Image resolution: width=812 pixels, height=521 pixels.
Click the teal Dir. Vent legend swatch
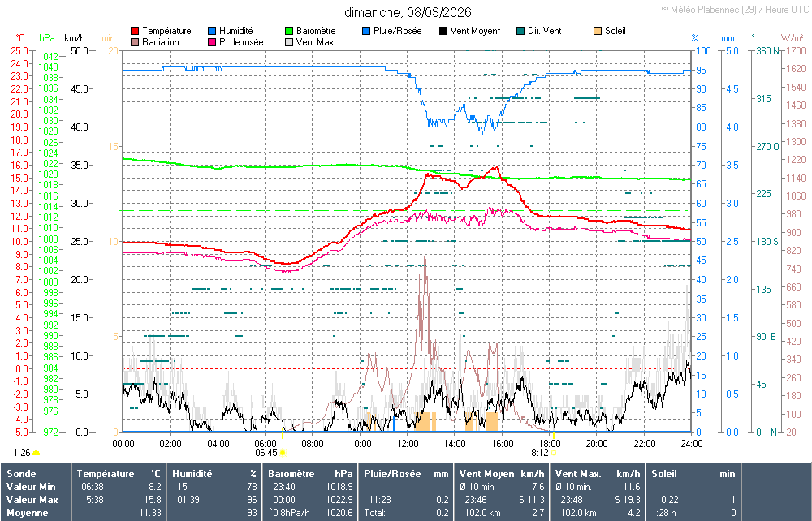point(520,31)
